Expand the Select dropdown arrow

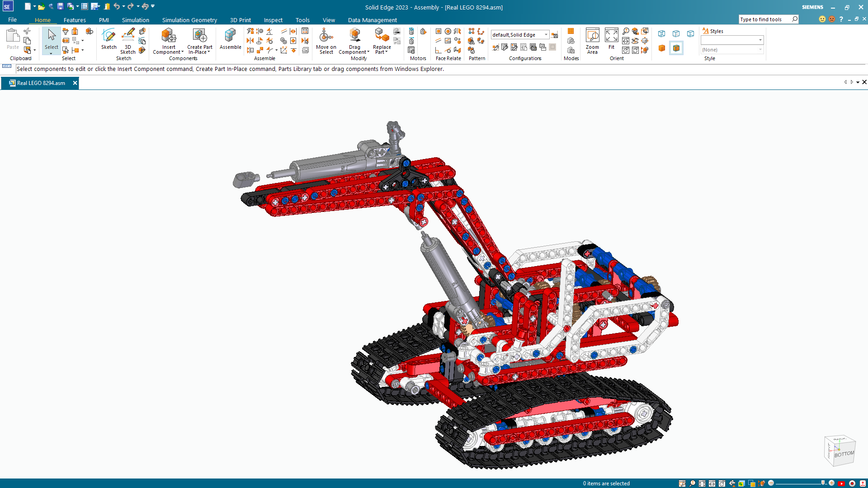pos(51,53)
